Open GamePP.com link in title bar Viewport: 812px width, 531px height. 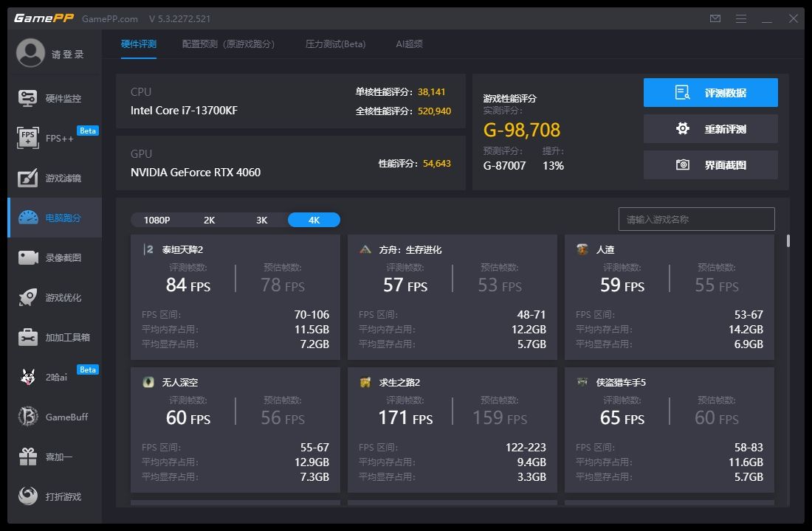click(x=110, y=18)
